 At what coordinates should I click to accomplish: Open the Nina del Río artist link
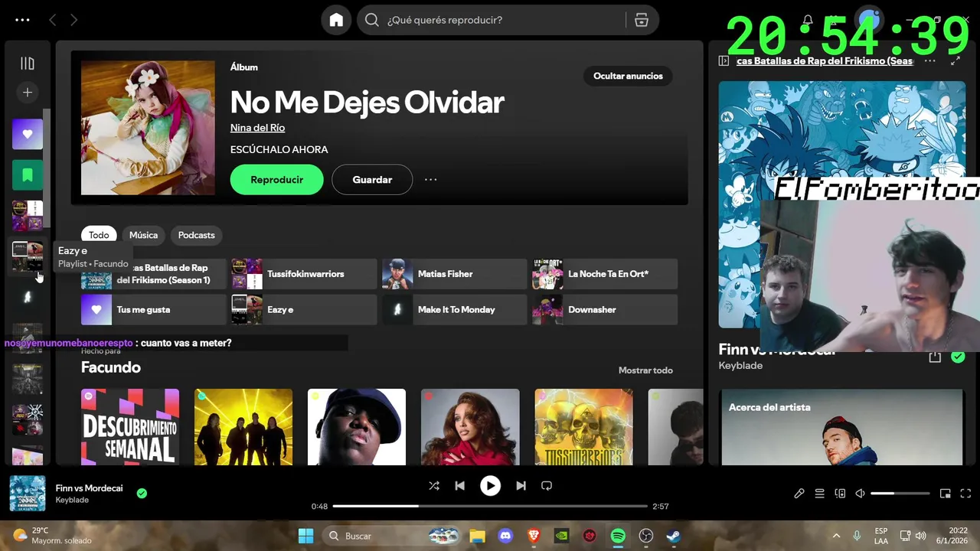coord(257,128)
